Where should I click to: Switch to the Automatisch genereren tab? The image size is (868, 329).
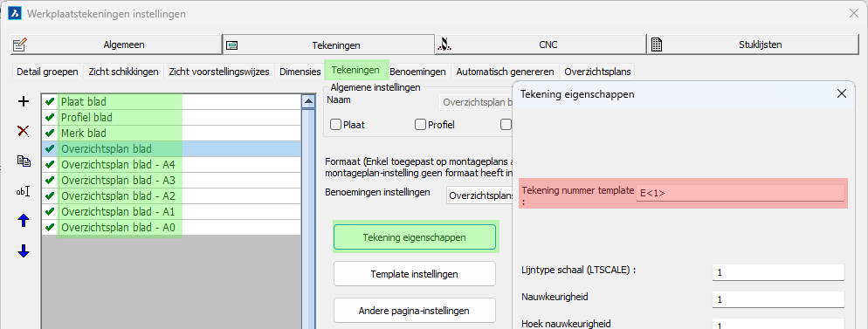pyautogui.click(x=505, y=72)
